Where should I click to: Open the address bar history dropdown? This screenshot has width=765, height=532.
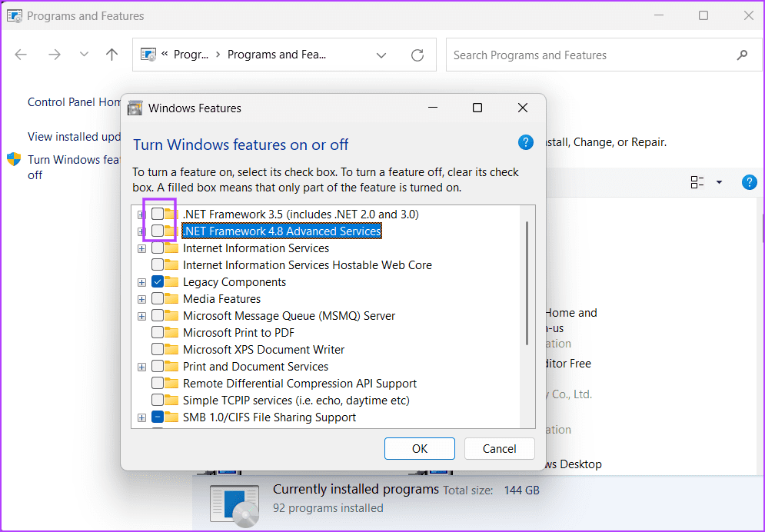381,55
